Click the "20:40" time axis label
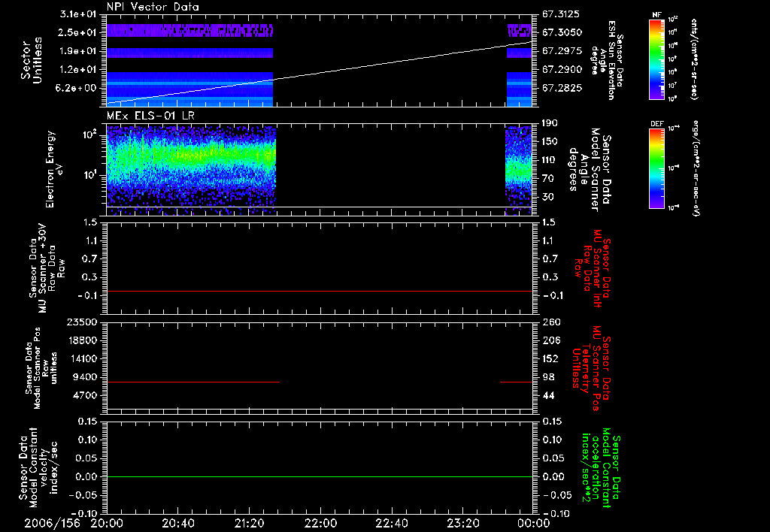This screenshot has height=532, width=770. (178, 523)
